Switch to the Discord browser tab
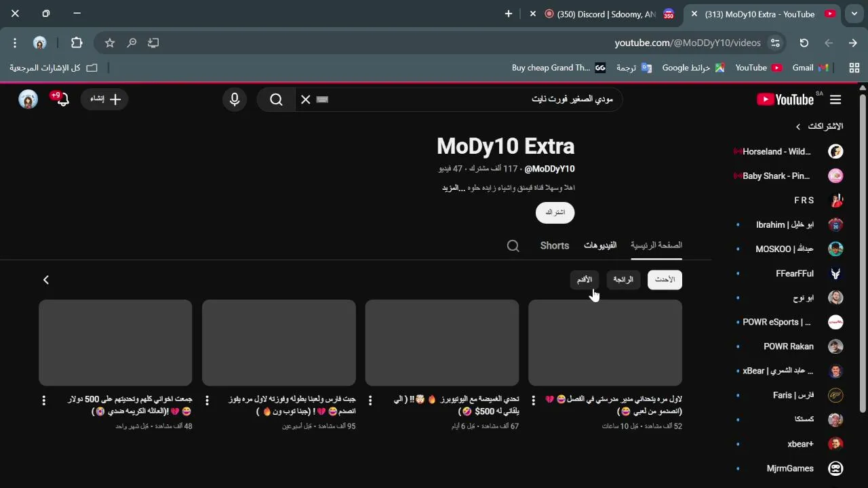 point(607,14)
